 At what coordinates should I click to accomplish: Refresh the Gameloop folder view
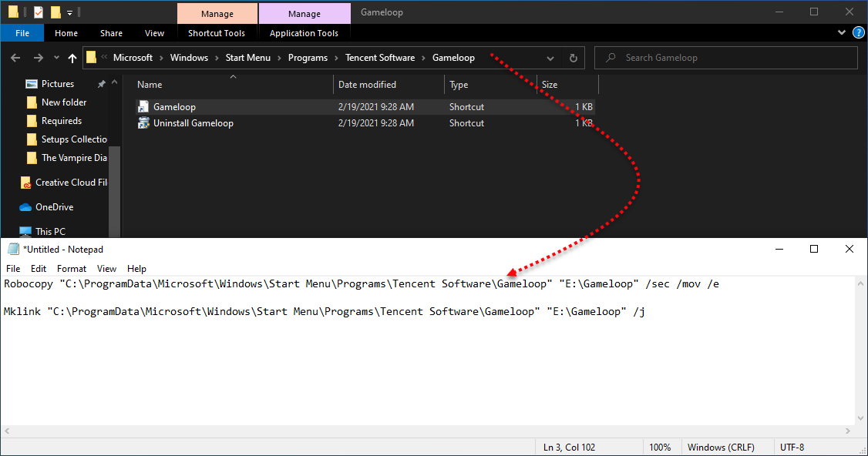point(574,58)
